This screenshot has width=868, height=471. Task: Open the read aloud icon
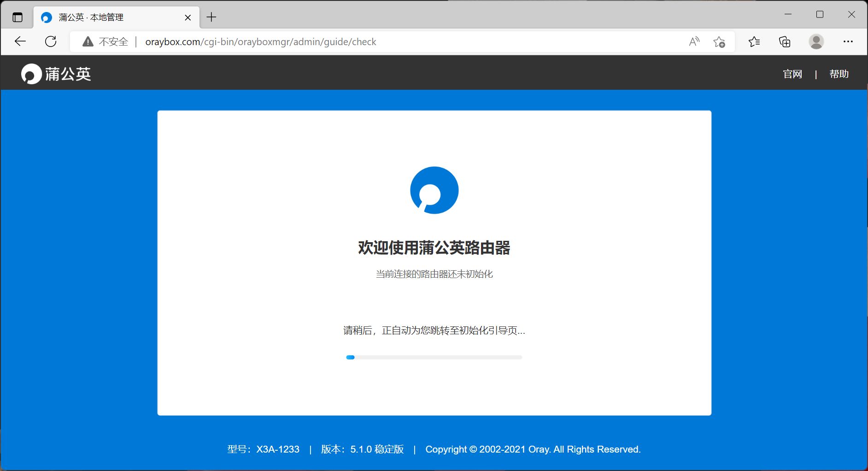[x=694, y=42]
